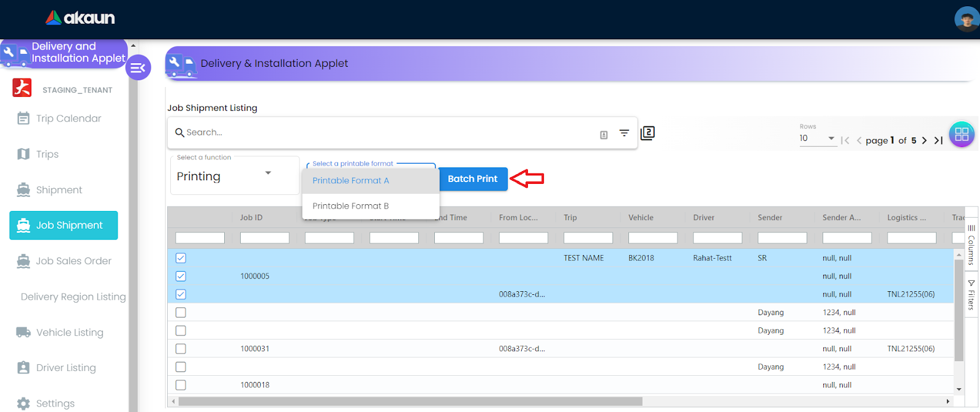Viewport: 980px width, 412px height.
Task: Open the Select a printable format dropdown
Action: (x=371, y=165)
